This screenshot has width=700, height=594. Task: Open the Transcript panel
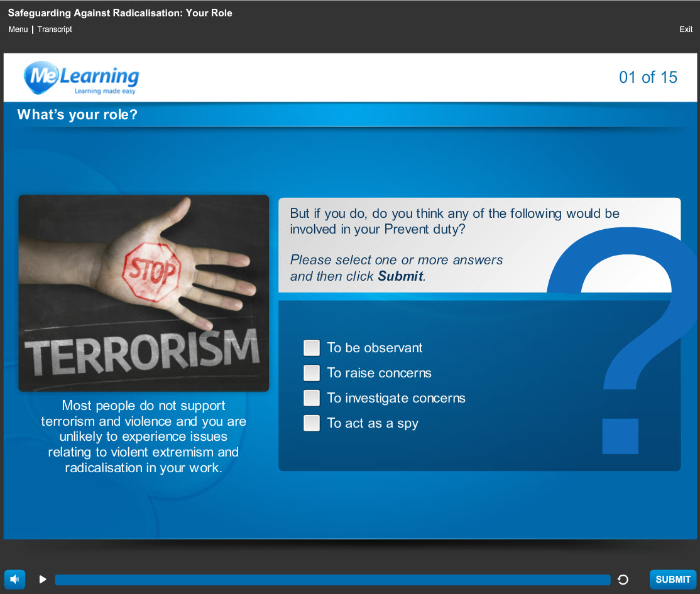(x=54, y=29)
